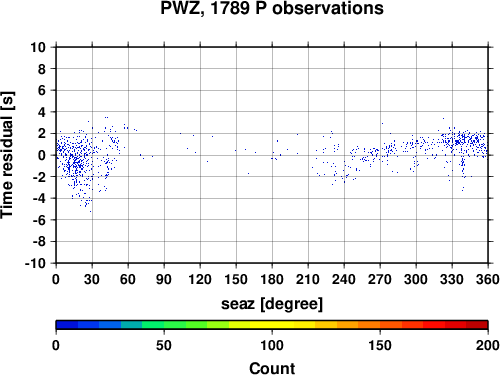Click the colorbar tick label 100
Screen dimensions: 500x375
272,345
